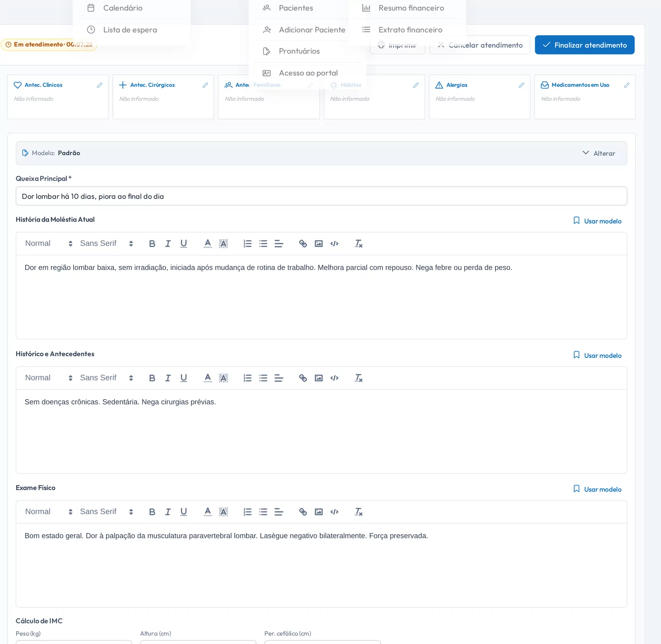Open Normal heading dropdown in História editor
This screenshot has height=644, width=661.
tap(49, 244)
